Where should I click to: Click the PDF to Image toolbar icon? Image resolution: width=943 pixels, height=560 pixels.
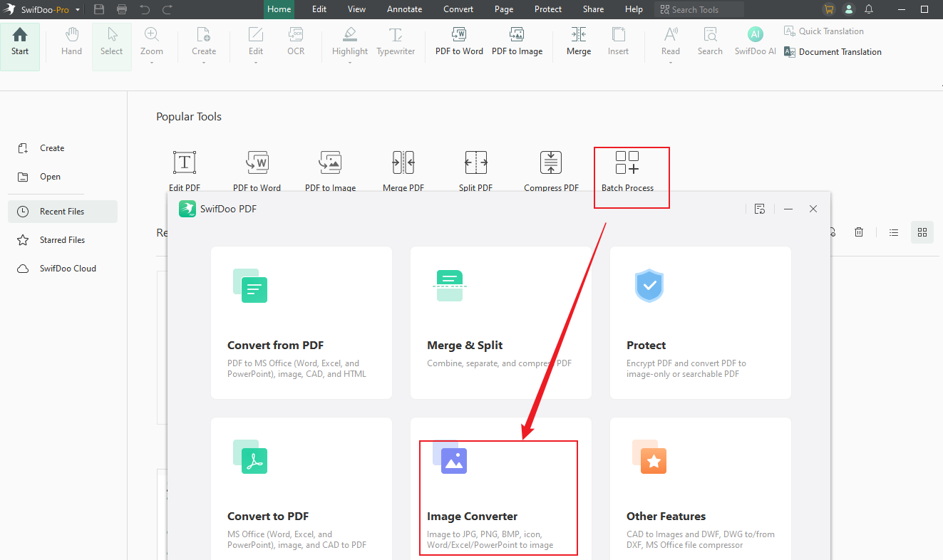click(517, 41)
